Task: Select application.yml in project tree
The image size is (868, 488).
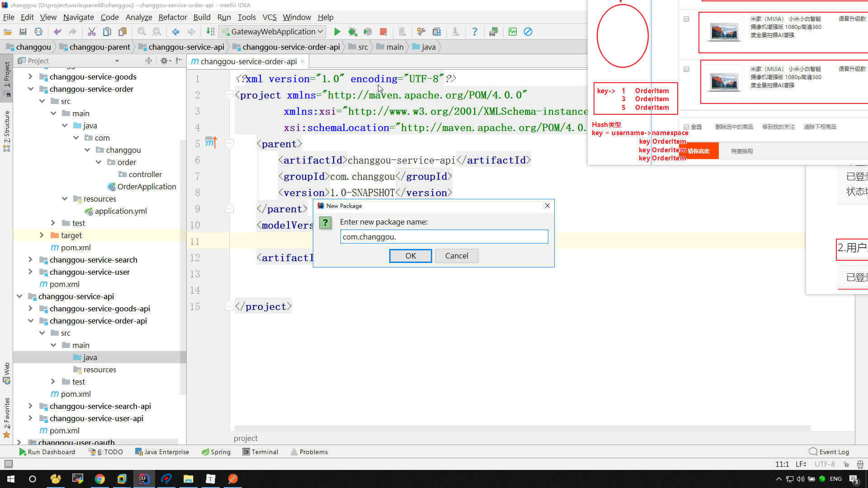Action: point(116,211)
